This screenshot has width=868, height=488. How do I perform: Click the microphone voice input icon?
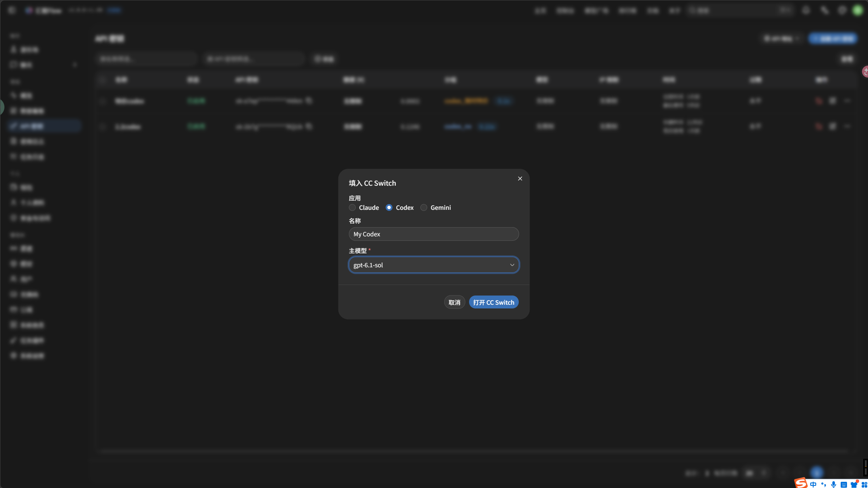[x=833, y=484]
